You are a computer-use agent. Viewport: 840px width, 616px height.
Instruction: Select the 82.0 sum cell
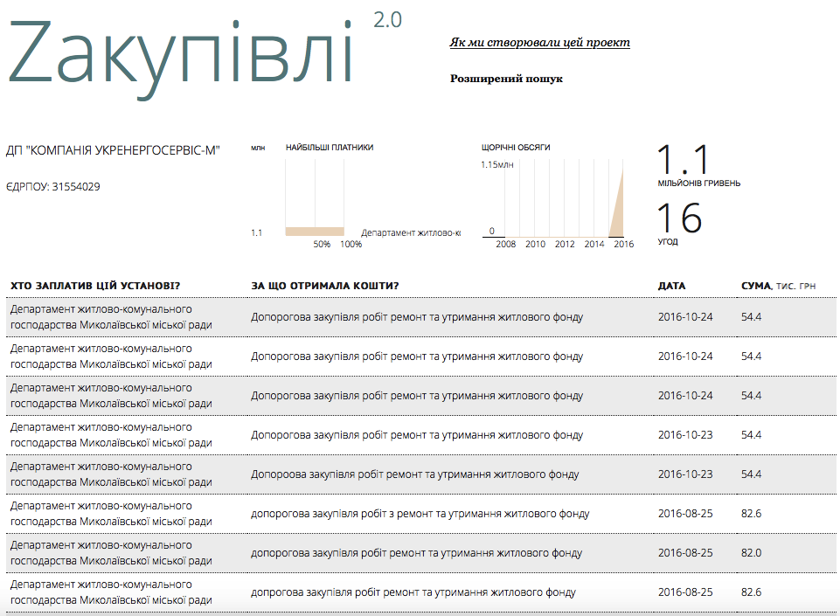pos(751,553)
